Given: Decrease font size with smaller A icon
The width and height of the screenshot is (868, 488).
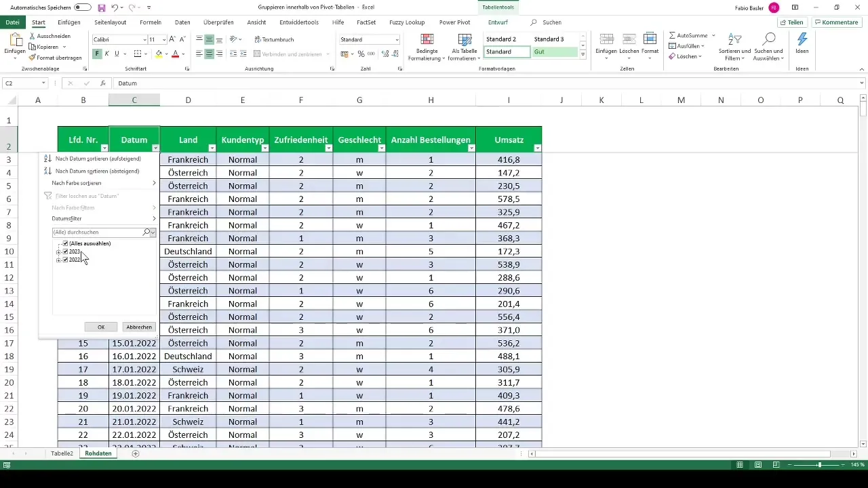Looking at the screenshot, I should [x=182, y=39].
